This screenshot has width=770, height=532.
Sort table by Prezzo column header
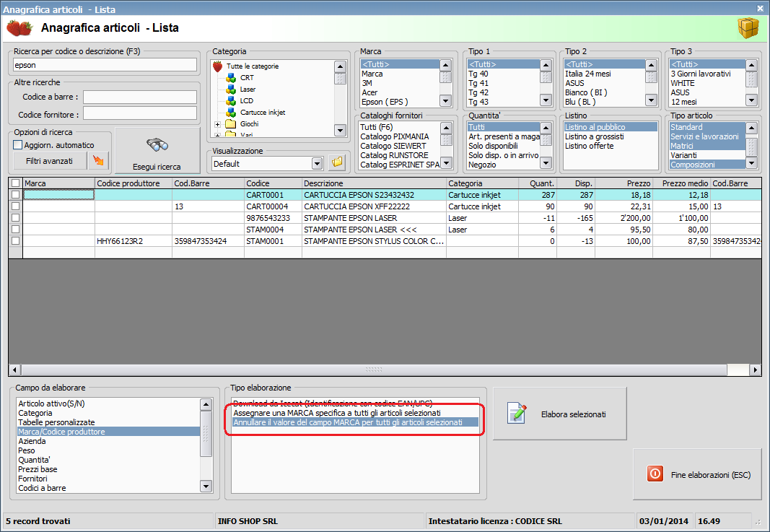click(624, 183)
